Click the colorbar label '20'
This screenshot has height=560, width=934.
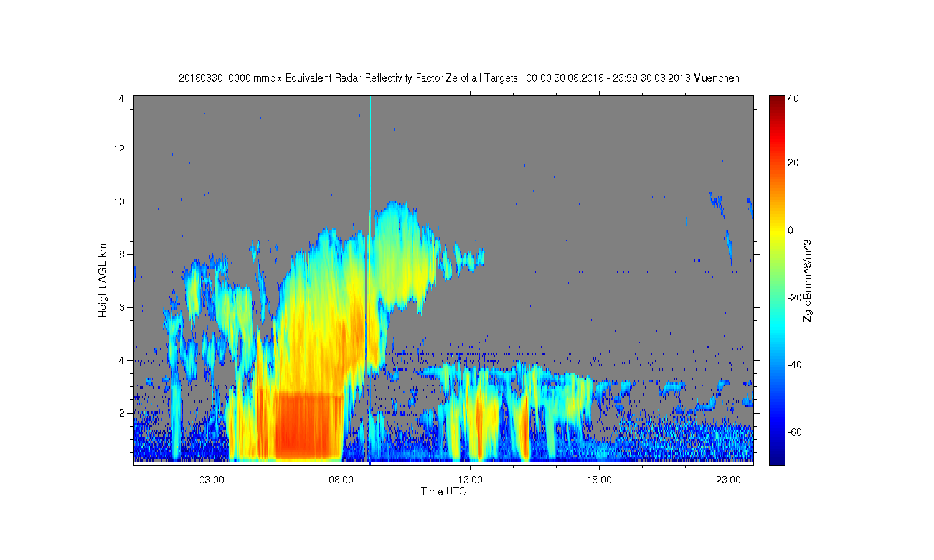(x=793, y=163)
